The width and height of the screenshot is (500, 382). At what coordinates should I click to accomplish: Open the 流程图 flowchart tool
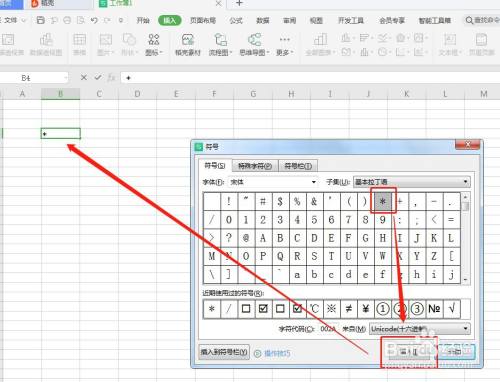click(x=220, y=44)
